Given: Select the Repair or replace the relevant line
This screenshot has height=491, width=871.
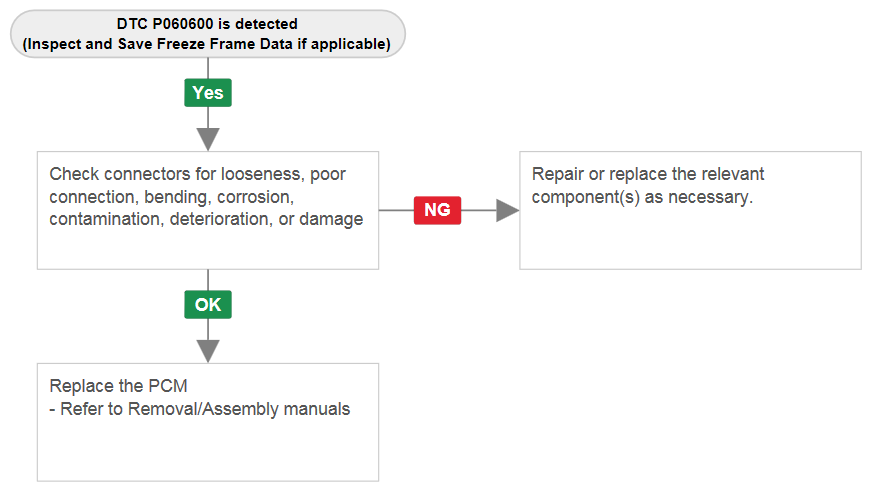Looking at the screenshot, I should 648,174.
